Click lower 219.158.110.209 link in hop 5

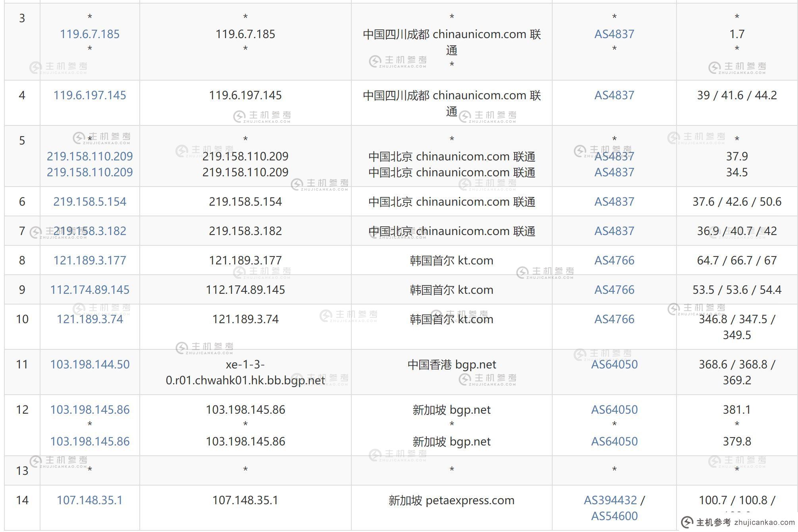point(90,172)
